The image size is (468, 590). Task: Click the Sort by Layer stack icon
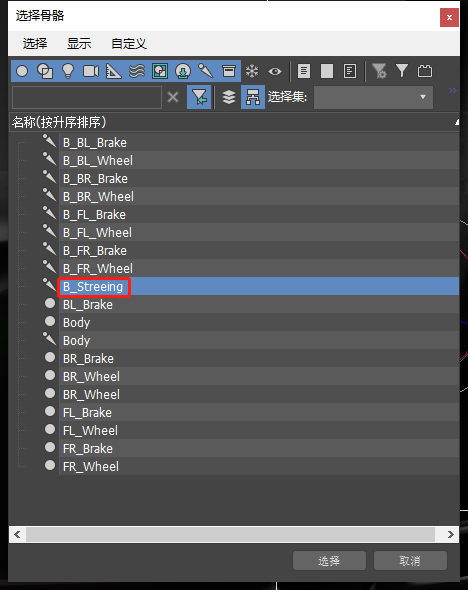point(229,97)
